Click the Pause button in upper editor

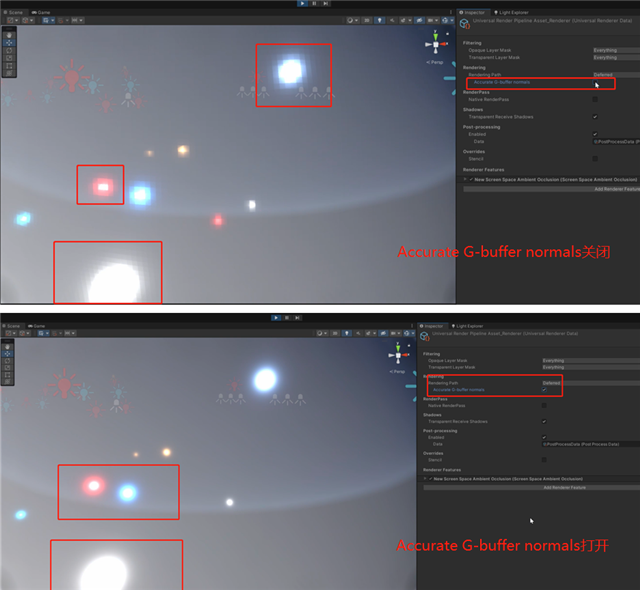pyautogui.click(x=316, y=4)
